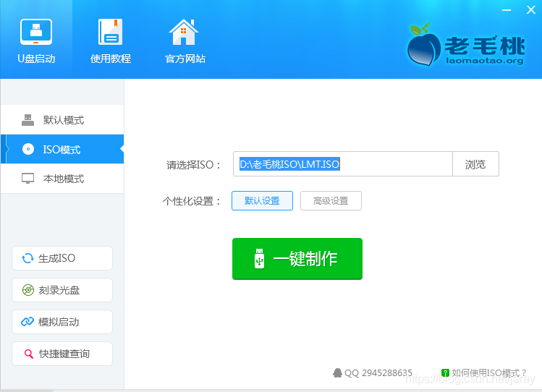This screenshot has width=542, height=392.
Task: Minimize the 老毛桃 window
Action: point(507,10)
